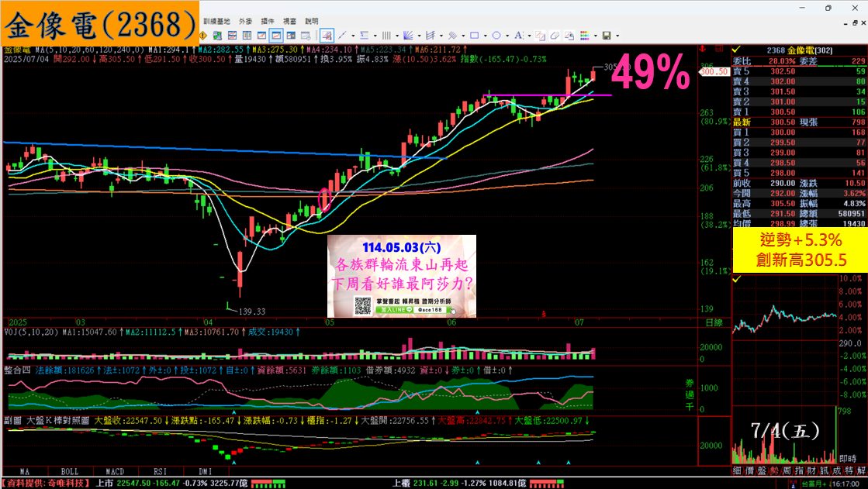868x489 pixels.
Task: Click the red panel icon beside the anchor
Action: [x=719, y=50]
